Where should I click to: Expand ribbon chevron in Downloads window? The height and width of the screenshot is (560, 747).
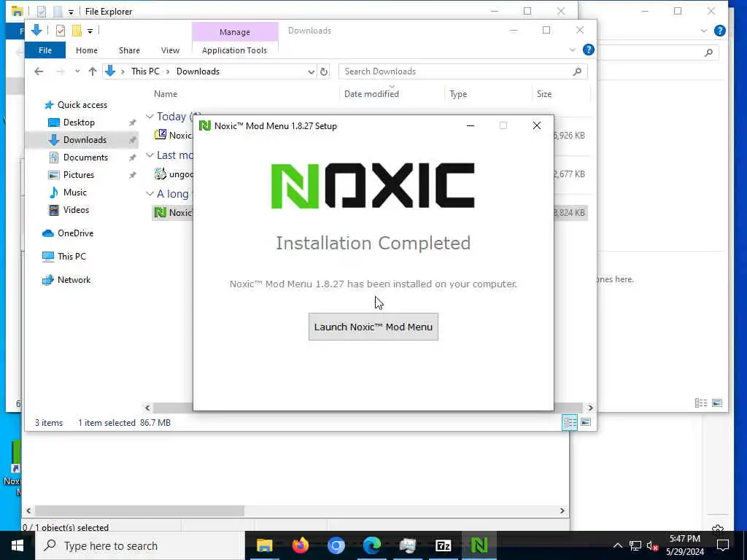click(572, 50)
